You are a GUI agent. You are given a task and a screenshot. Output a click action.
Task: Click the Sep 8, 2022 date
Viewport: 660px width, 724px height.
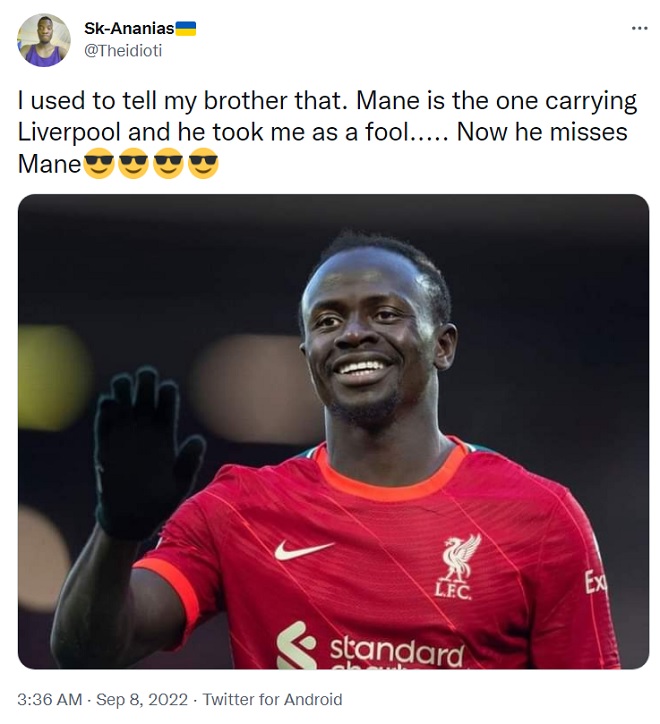point(142,699)
